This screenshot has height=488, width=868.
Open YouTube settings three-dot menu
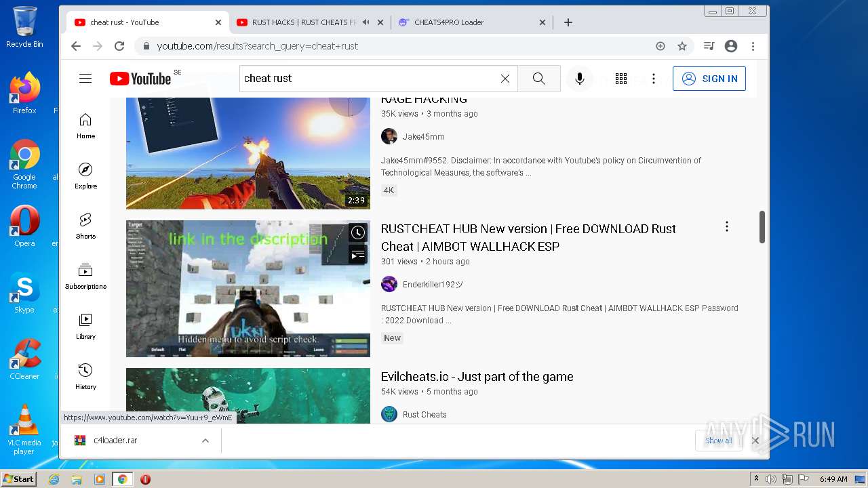[x=654, y=79]
